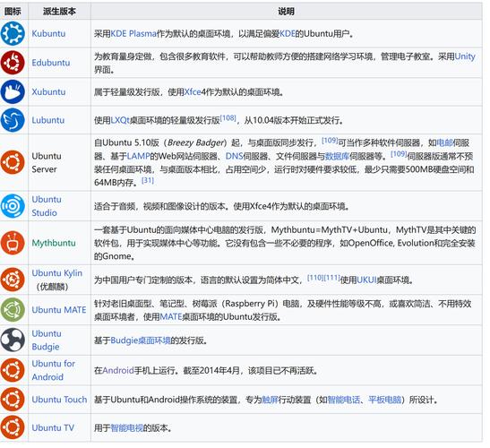This screenshot has width=490, height=448.
Task: Open the Ubuntu Budgie link
Action: coord(47,340)
